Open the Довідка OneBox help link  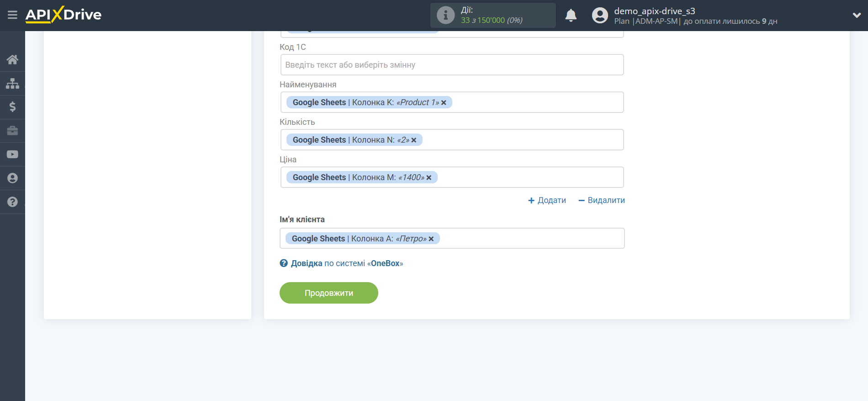pos(341,263)
